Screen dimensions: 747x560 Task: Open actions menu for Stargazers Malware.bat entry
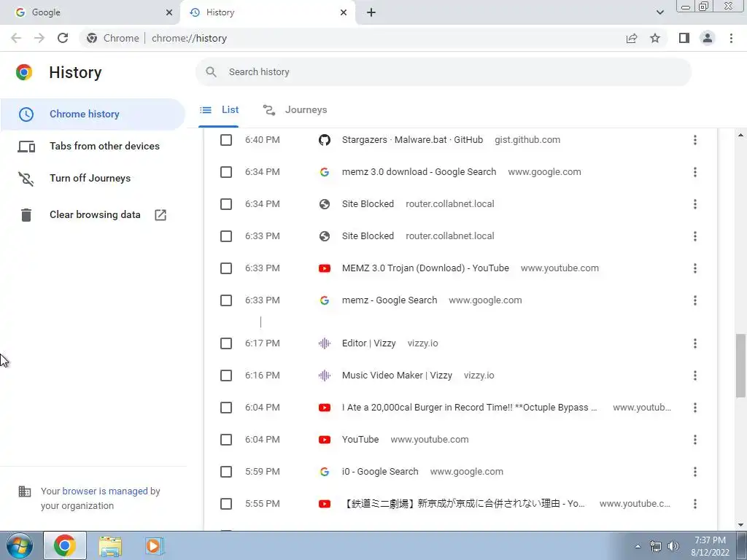tap(695, 140)
